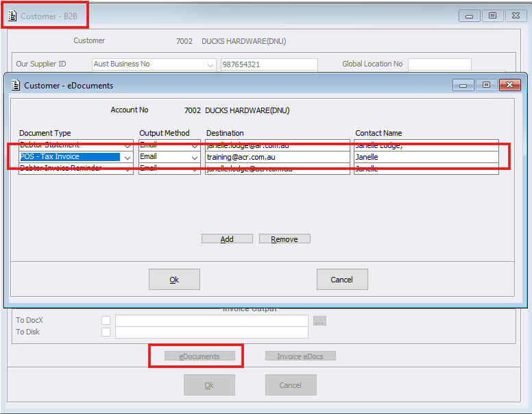Click the eDocuments button in B2B window
The width and height of the screenshot is (532, 414).
199,356
